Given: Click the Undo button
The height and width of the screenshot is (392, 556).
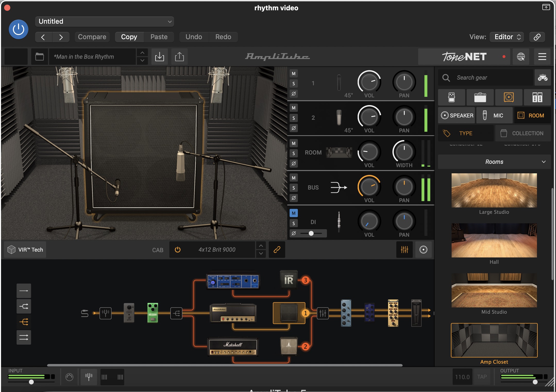Looking at the screenshot, I should click(194, 37).
